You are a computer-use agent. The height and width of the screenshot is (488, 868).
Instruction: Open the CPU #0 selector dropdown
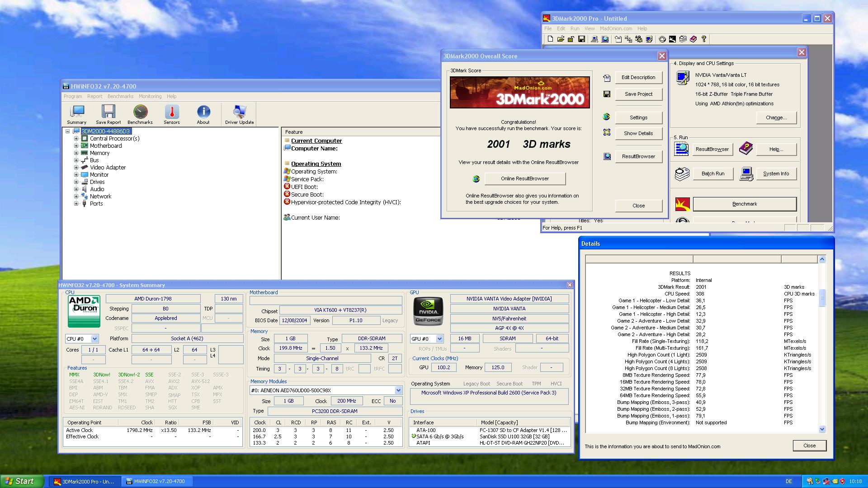coord(94,339)
